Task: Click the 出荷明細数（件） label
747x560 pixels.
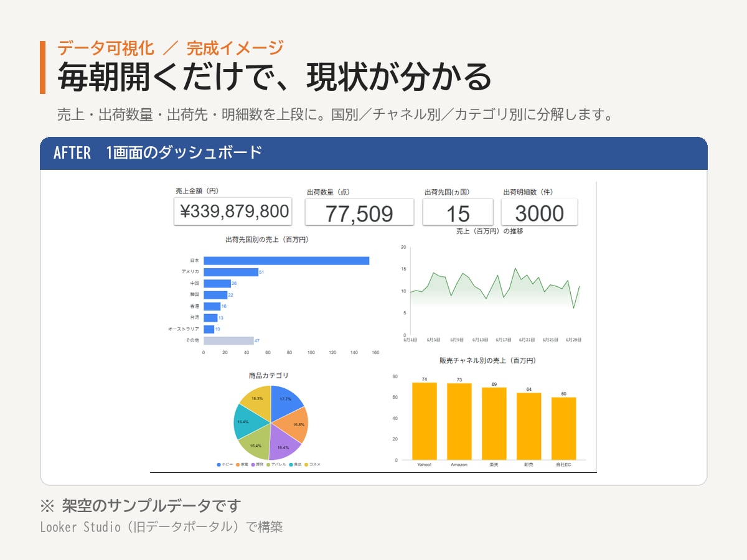Action: tap(529, 192)
